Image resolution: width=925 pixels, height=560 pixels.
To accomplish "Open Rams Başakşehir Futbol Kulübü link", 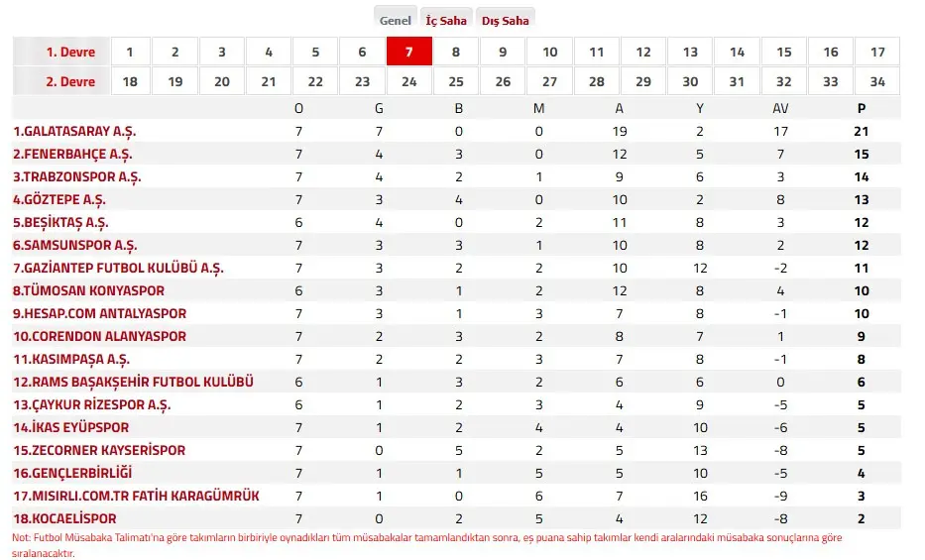I will 133,382.
